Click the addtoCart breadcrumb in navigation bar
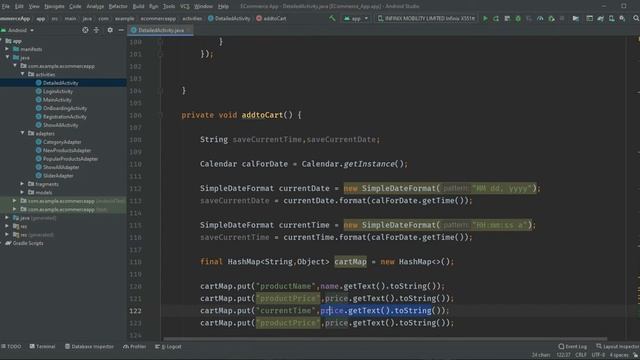The width and height of the screenshot is (640, 360). pyautogui.click(x=271, y=18)
